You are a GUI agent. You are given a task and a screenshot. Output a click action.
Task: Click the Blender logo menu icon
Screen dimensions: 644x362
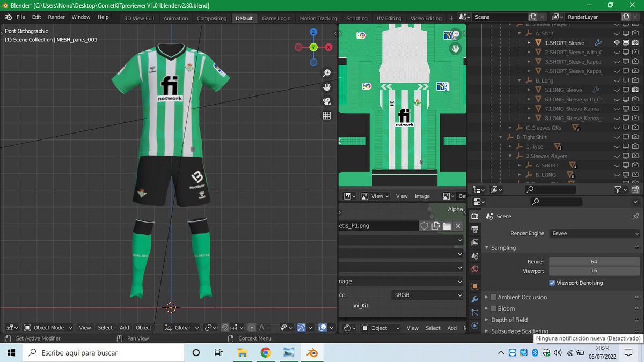coord(8,17)
